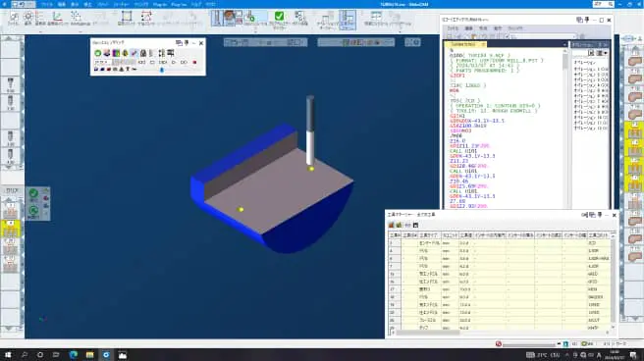Click the fast-forward control in simulation toolbar
Viewport: 644px width, 361px height.
(184, 63)
